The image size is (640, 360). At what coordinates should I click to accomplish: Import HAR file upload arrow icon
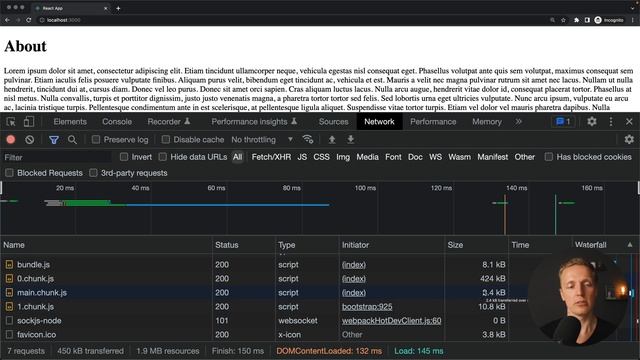332,140
